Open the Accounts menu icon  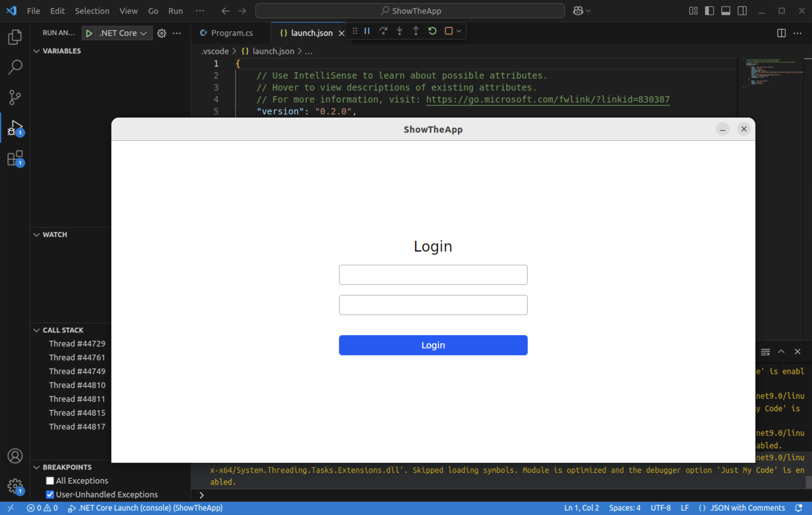point(15,456)
